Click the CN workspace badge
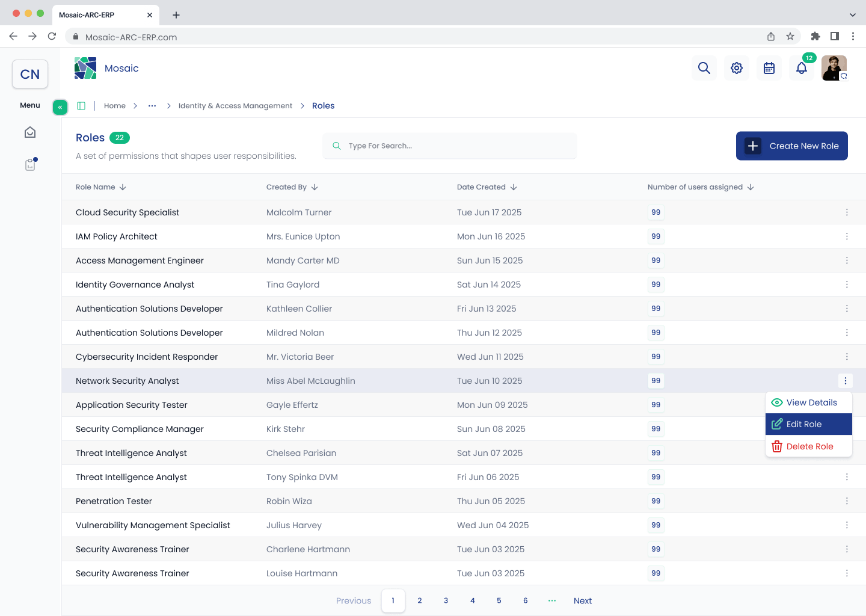 point(30,74)
